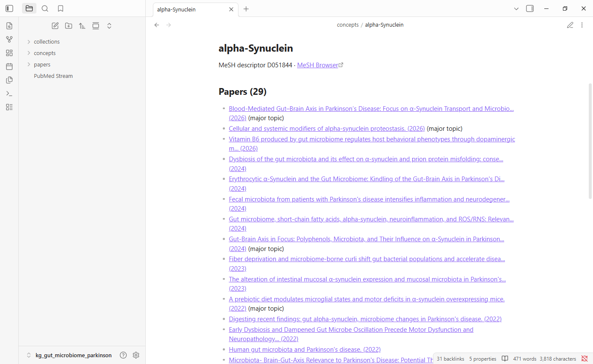Open the bases list ribbon icon
This screenshot has width=593, height=364.
click(x=9, y=107)
